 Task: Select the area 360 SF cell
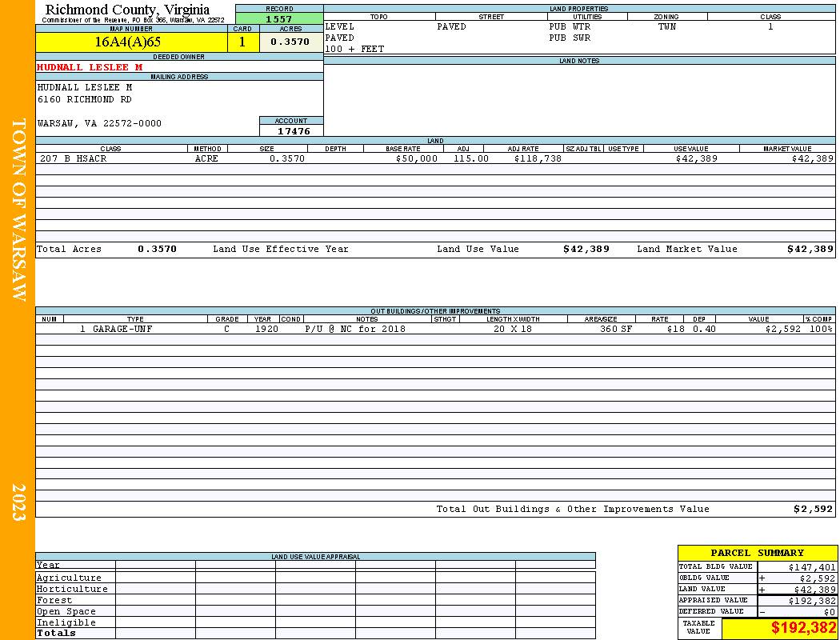(615, 329)
